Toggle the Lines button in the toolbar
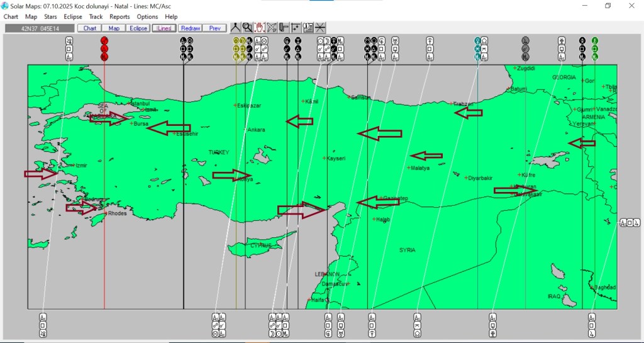 click(164, 28)
